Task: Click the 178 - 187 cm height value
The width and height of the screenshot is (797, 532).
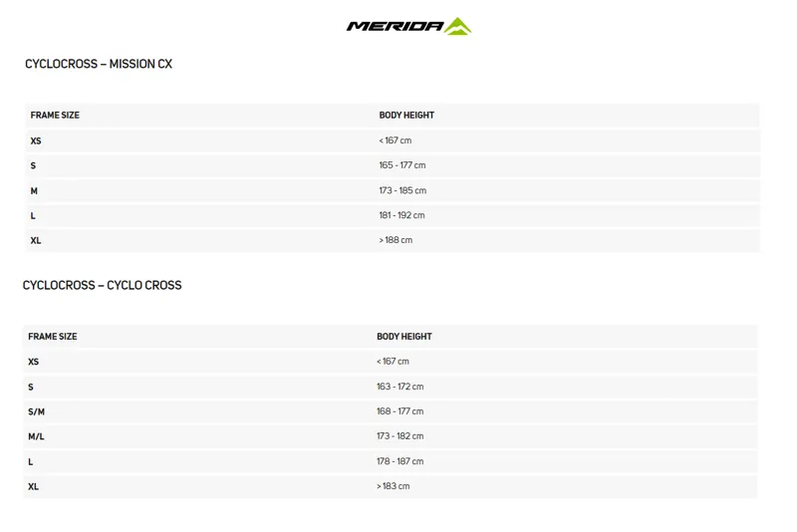Action: [x=400, y=461]
